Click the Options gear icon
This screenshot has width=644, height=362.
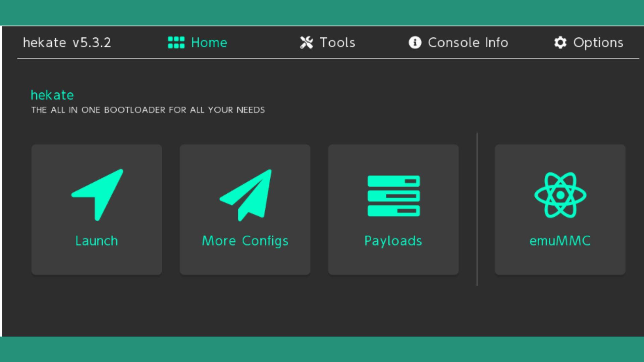[x=560, y=43]
